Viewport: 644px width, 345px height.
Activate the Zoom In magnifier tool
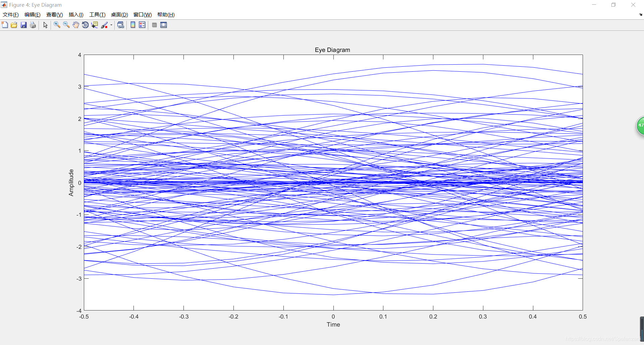(x=57, y=25)
